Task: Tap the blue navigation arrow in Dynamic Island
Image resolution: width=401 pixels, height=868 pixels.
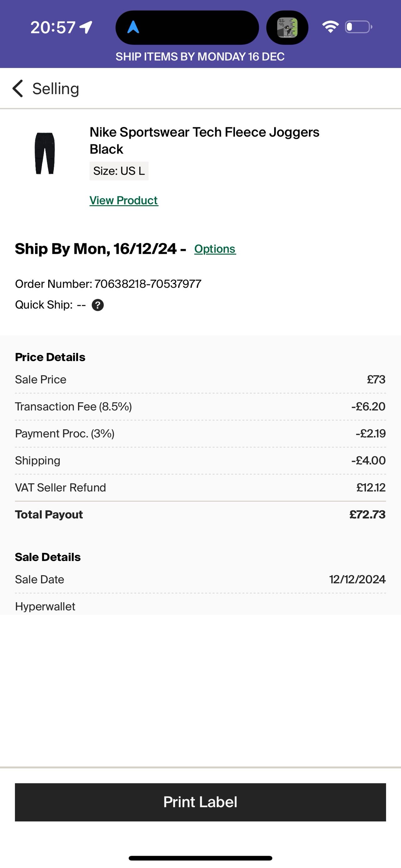Action: click(133, 27)
